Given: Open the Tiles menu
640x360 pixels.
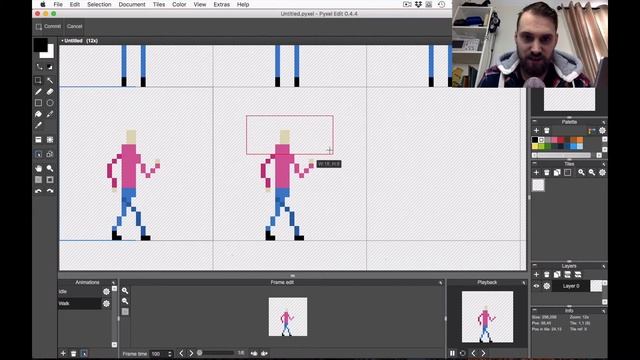Looking at the screenshot, I should tap(159, 4).
